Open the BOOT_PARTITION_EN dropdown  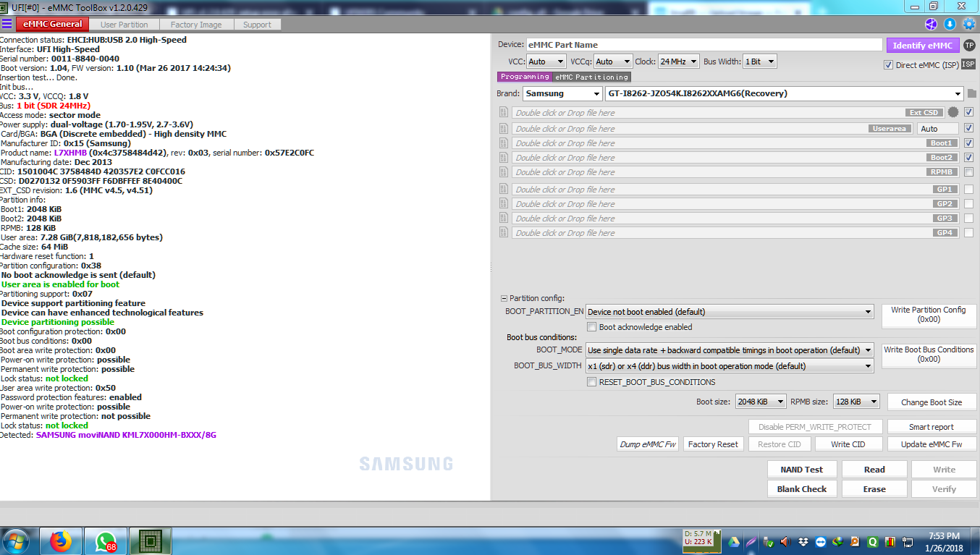(x=730, y=312)
